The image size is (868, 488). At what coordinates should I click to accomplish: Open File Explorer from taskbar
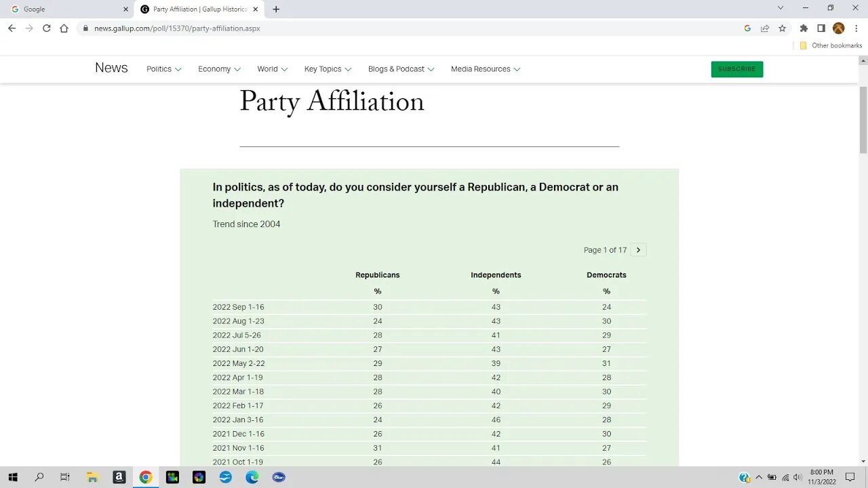(x=92, y=477)
